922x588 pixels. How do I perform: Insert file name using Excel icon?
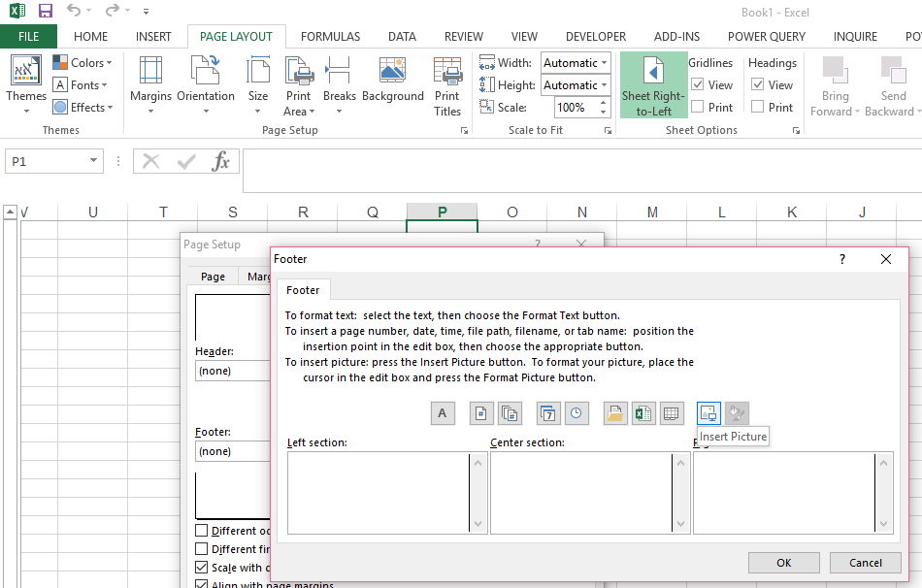[642, 413]
